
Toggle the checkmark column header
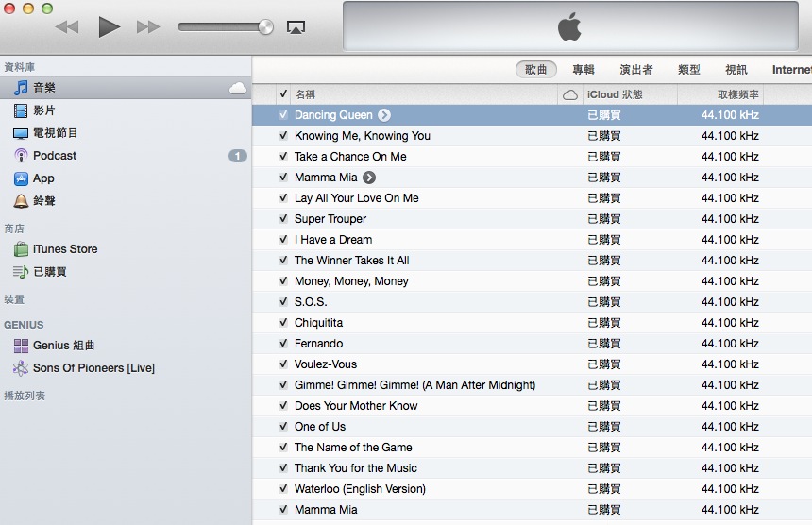[283, 94]
